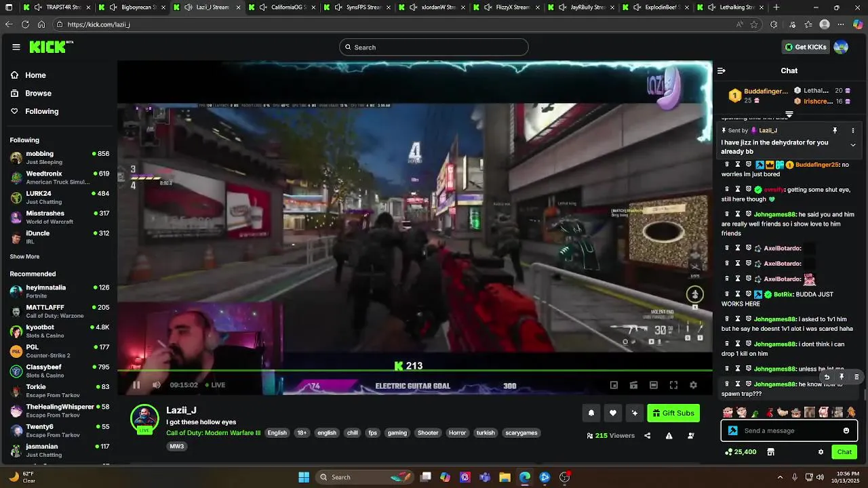Show hidden system tray icons chevron
The width and height of the screenshot is (868, 488).
(x=780, y=477)
